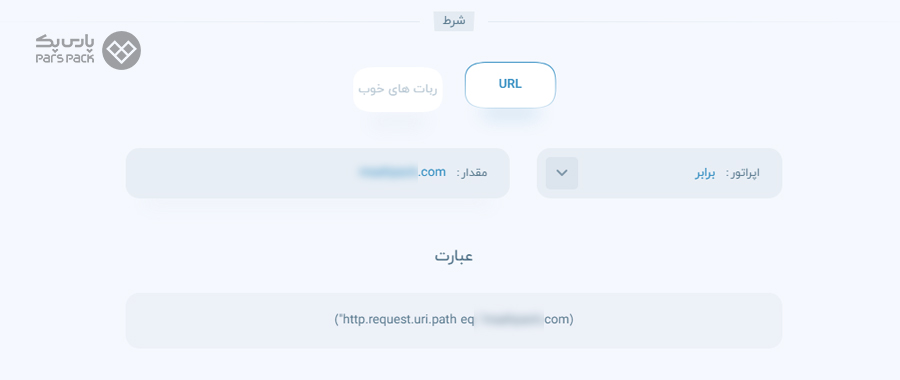This screenshot has width=900, height=380.
Task: Click the closing com) of expression
Action: coord(558,319)
